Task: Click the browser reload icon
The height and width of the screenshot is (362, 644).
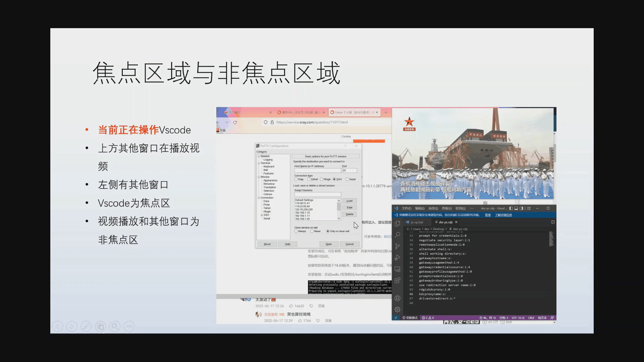Action: pos(235,122)
